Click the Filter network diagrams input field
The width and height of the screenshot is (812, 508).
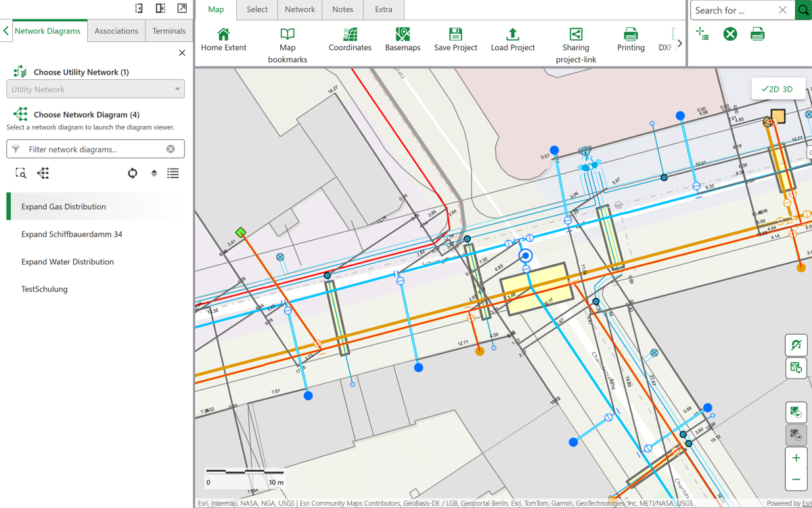[95, 149]
